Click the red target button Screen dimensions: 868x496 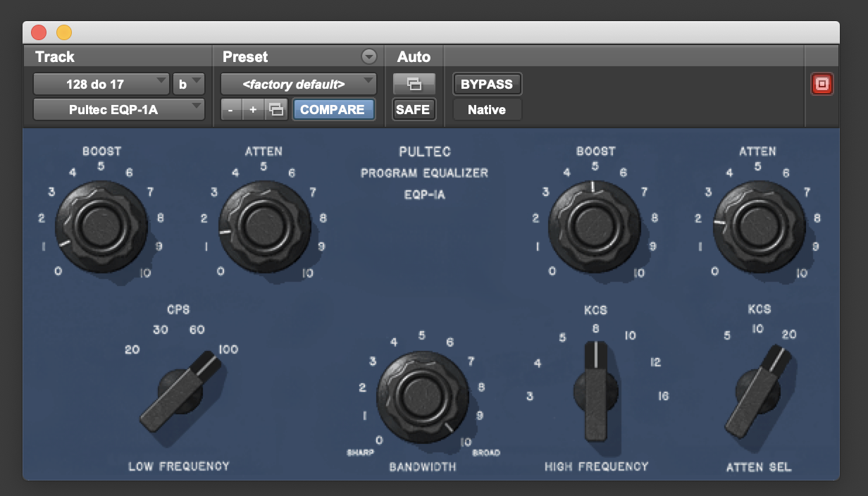pyautogui.click(x=822, y=85)
